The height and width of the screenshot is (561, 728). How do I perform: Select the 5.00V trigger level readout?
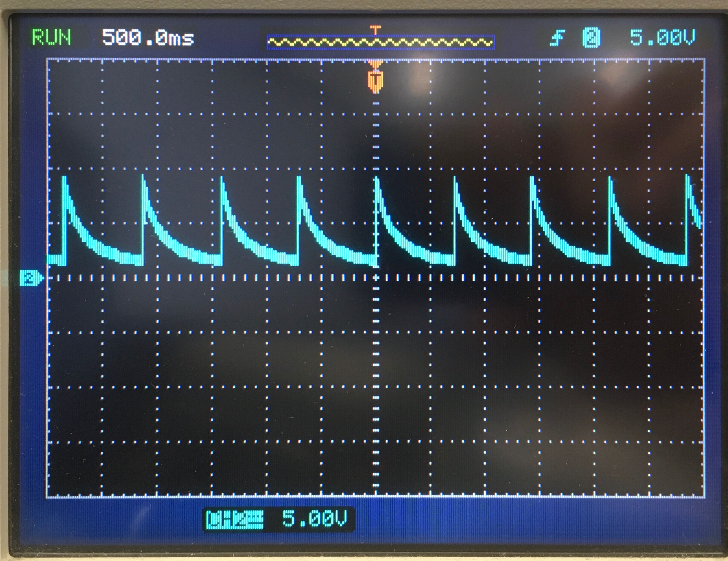[x=663, y=37]
